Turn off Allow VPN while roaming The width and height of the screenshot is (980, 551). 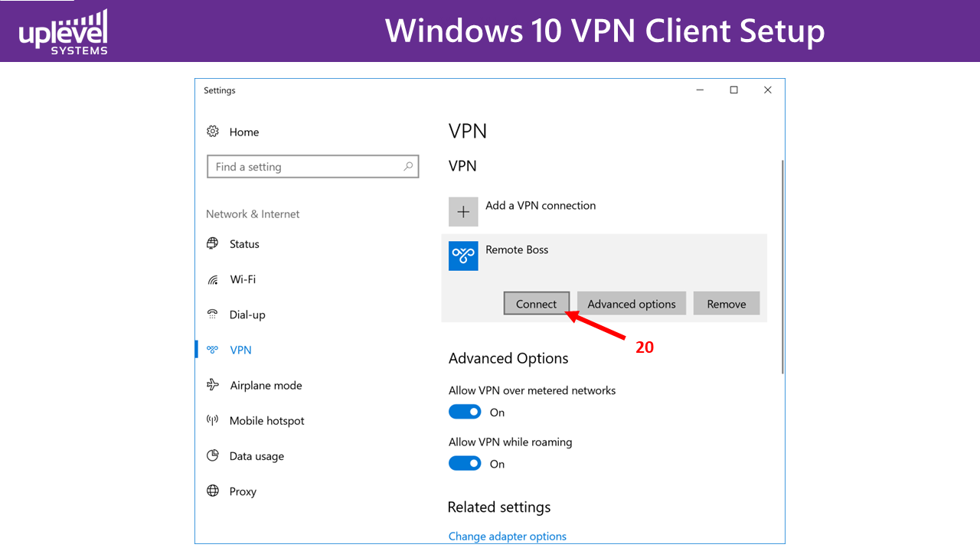pyautogui.click(x=465, y=463)
